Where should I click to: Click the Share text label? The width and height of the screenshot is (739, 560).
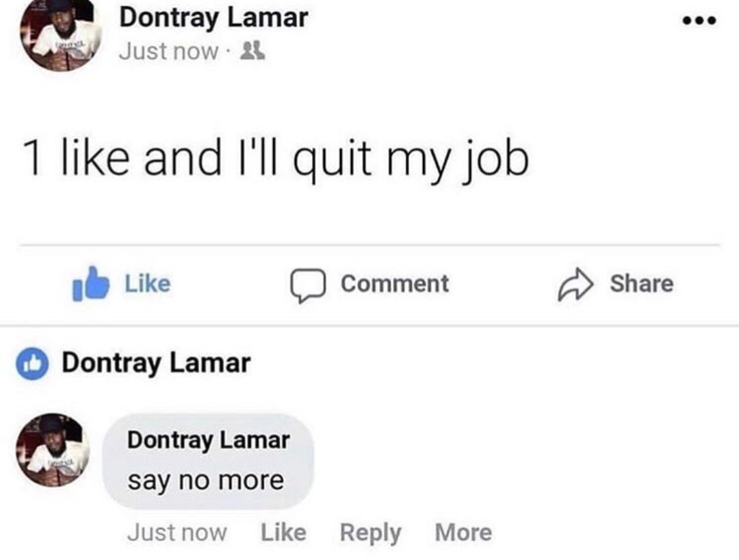641,284
